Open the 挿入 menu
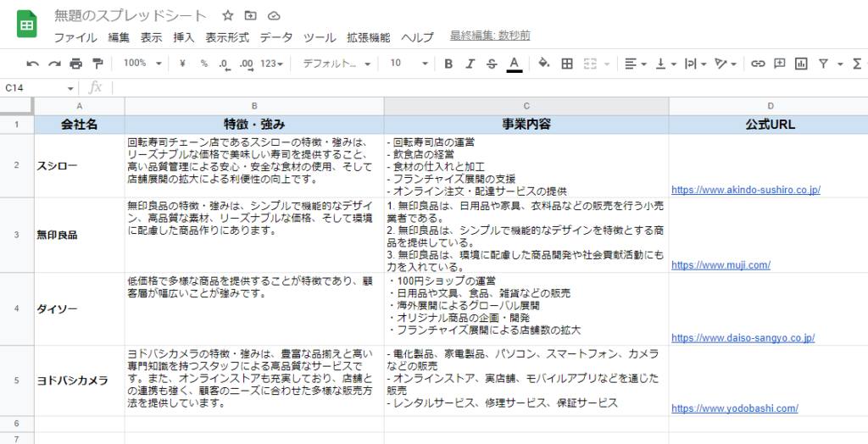The width and height of the screenshot is (868, 444). (184, 37)
